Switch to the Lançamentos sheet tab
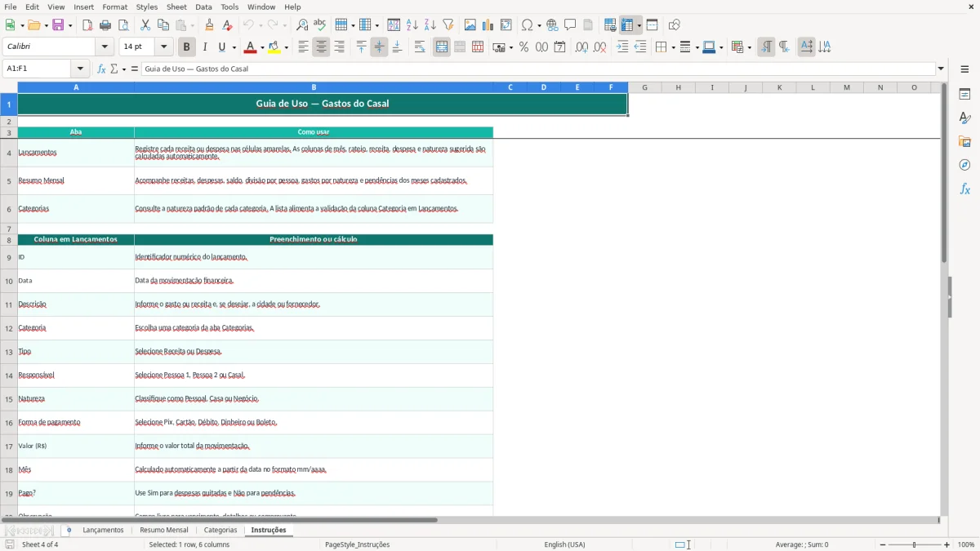Screen dimensions: 980x551 [103, 530]
